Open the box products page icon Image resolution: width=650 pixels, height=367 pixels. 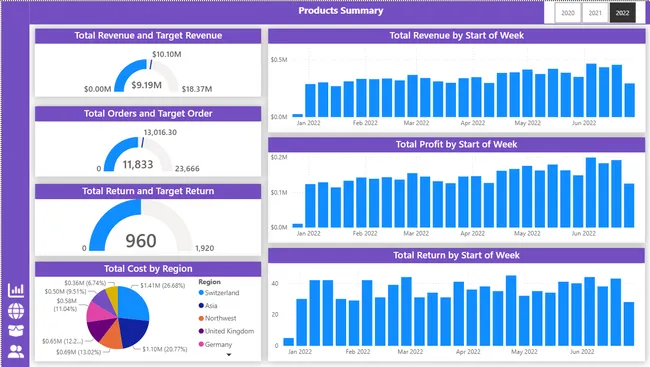tap(16, 331)
